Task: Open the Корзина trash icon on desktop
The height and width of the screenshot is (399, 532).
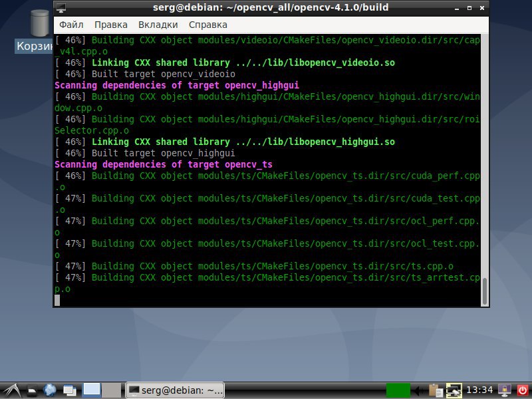Action: [x=40, y=23]
